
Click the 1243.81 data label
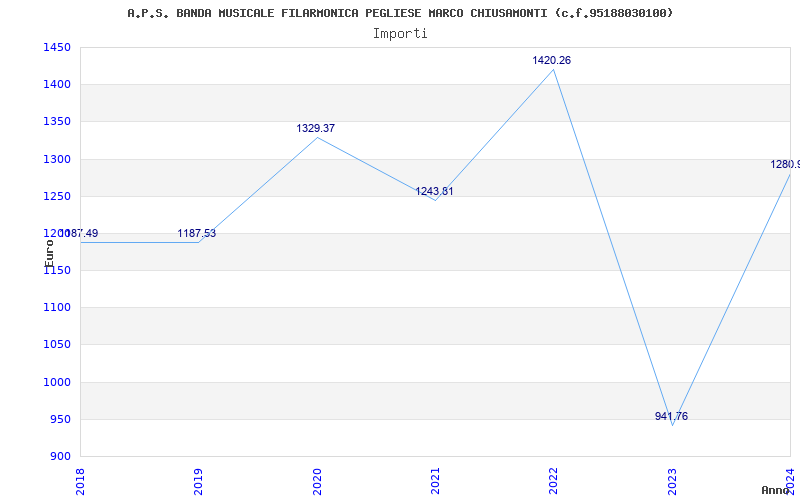coord(434,191)
